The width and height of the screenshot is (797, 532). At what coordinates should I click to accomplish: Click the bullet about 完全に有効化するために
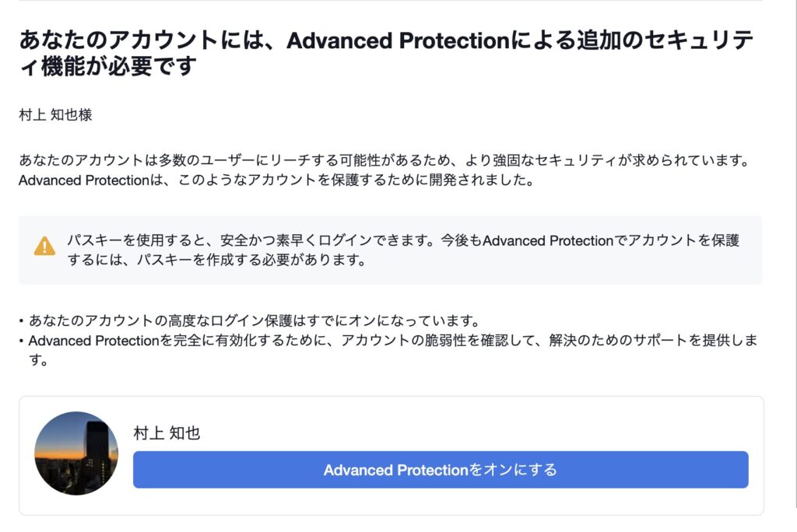(x=389, y=341)
